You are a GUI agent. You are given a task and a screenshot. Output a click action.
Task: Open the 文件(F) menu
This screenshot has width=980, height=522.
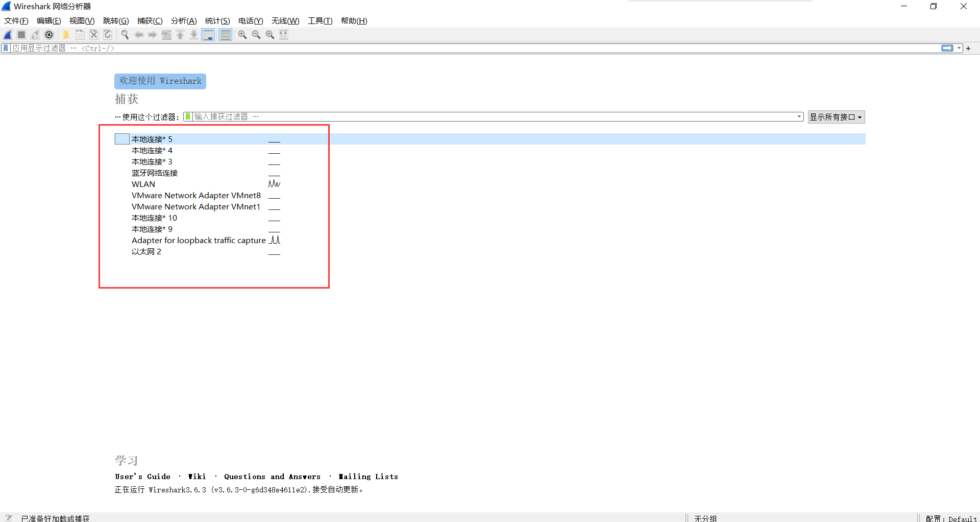point(16,20)
